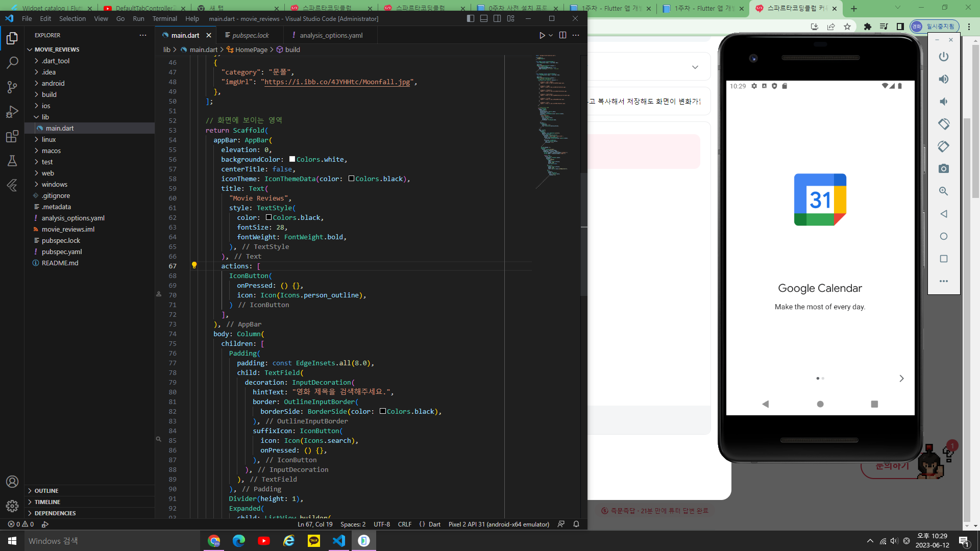Run the Dart file with play button
980x551 pixels.
click(x=542, y=35)
